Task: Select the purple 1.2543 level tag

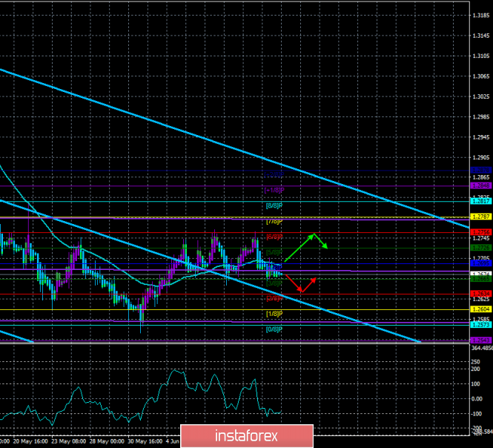Action: (x=481, y=340)
